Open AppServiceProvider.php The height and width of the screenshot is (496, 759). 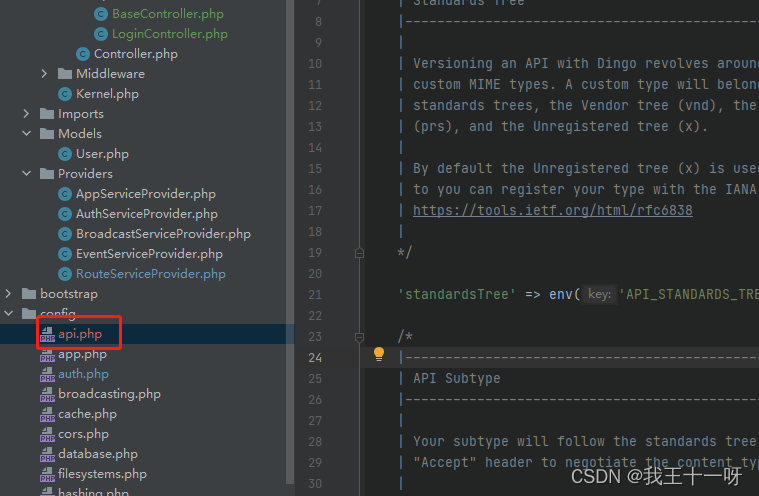[x=146, y=194]
